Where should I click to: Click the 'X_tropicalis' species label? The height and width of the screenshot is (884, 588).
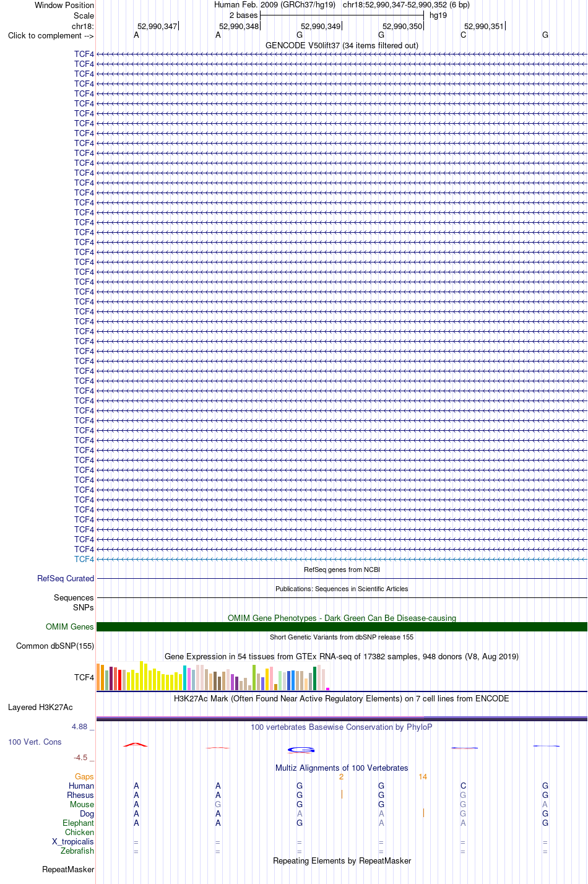[73, 842]
